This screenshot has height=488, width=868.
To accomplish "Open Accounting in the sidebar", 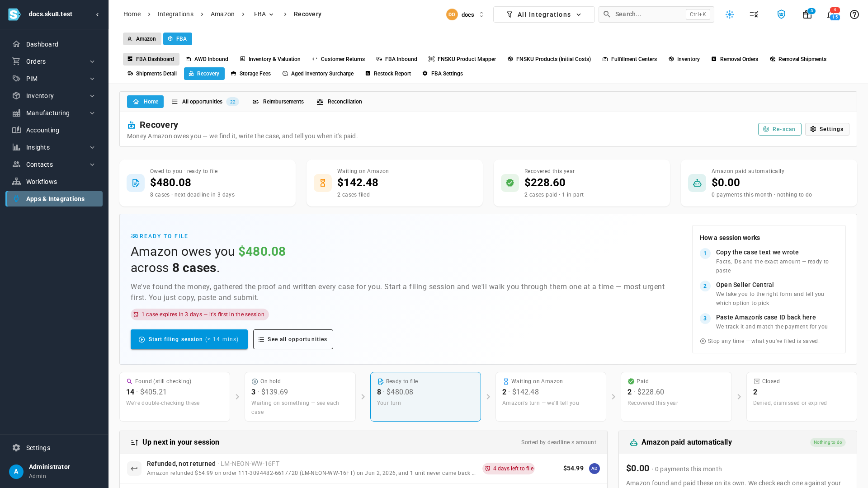I will (x=54, y=130).
